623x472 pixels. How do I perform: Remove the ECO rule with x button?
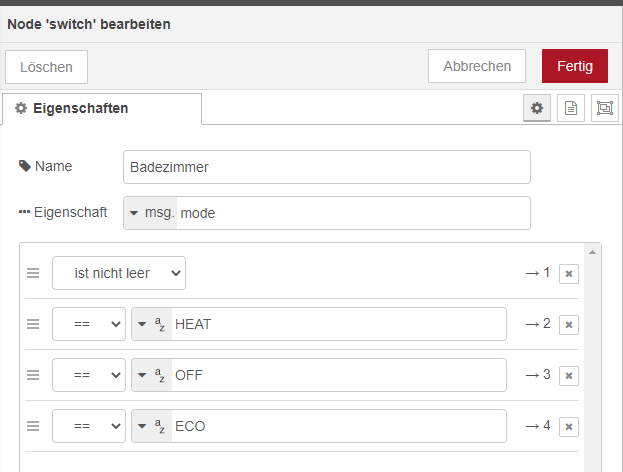569,427
